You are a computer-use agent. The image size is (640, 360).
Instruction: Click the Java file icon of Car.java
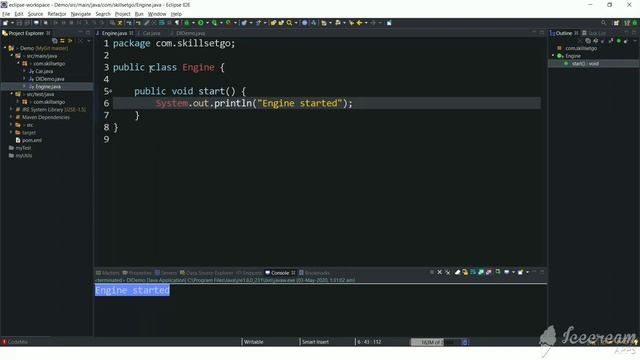pyautogui.click(x=31, y=71)
